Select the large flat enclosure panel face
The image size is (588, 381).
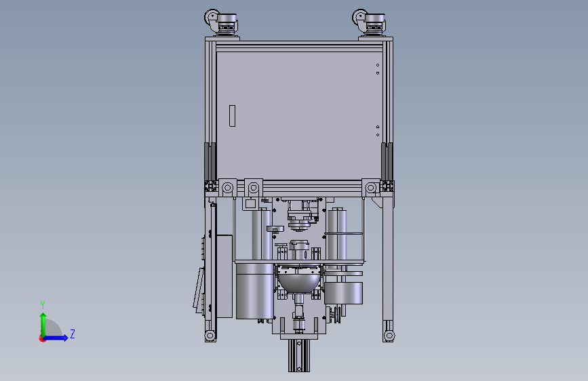pyautogui.click(x=299, y=115)
